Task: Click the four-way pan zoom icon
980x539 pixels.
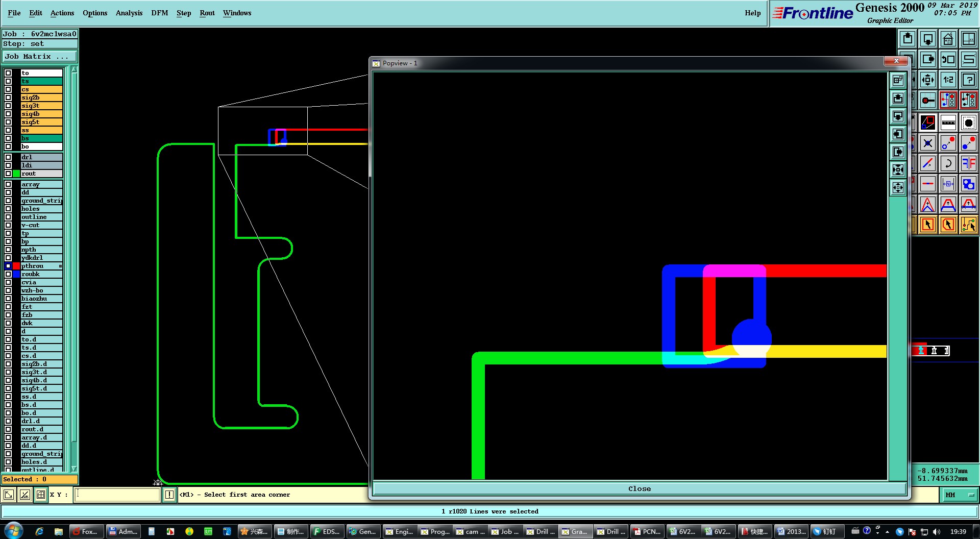Action: click(x=928, y=80)
